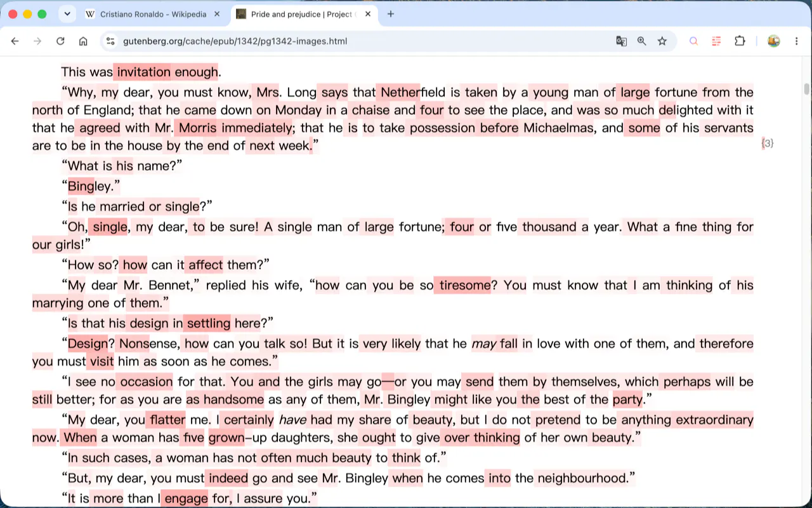
Task: Click the word "possession"
Action: [442, 128]
